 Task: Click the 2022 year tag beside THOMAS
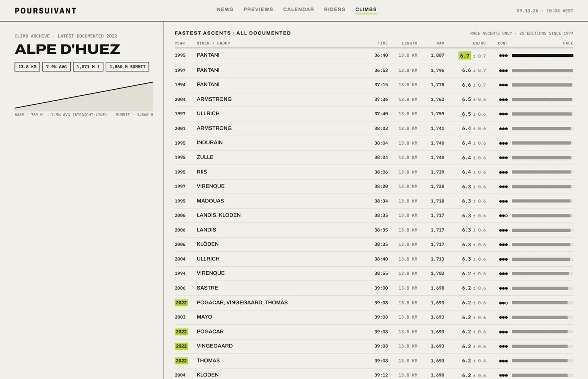[181, 361]
